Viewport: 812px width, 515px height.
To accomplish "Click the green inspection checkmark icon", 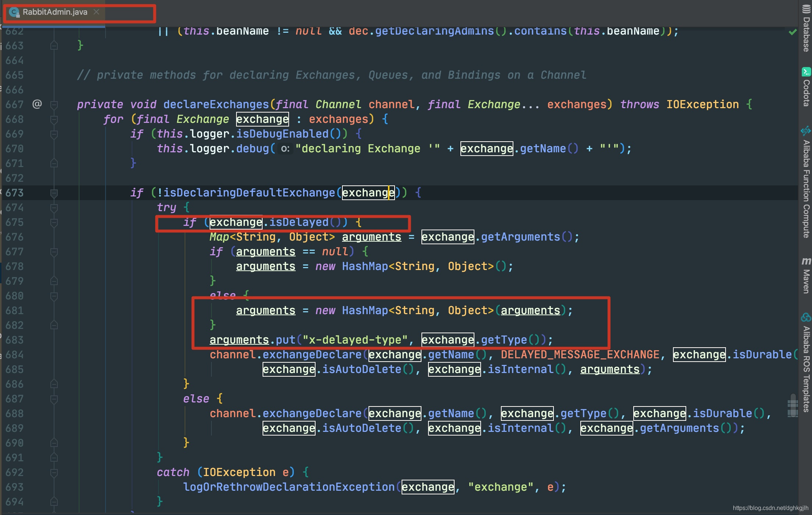I will [793, 32].
